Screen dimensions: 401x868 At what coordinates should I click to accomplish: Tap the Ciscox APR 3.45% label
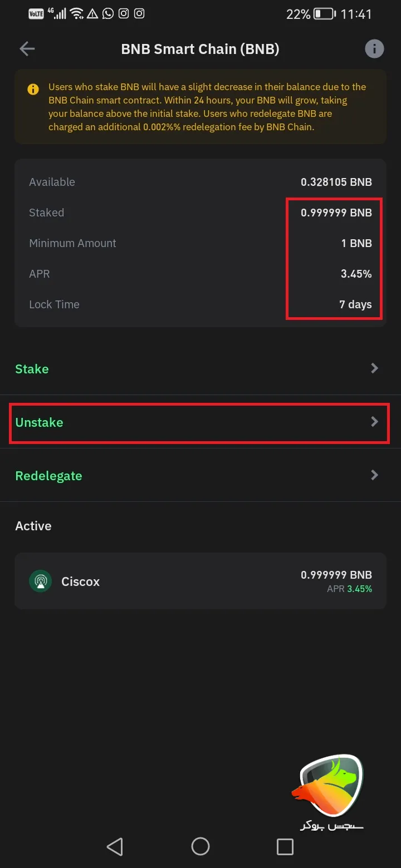pyautogui.click(x=349, y=589)
